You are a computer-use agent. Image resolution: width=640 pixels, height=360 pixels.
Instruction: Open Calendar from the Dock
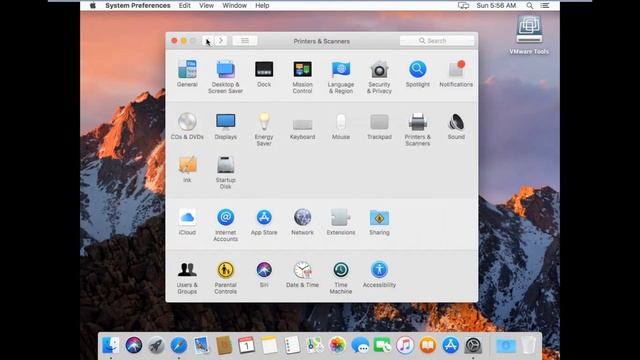point(247,345)
